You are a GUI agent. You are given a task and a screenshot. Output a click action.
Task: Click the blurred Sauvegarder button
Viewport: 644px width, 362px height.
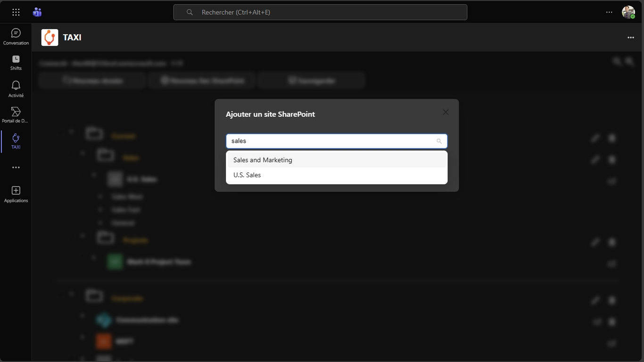coord(311,81)
